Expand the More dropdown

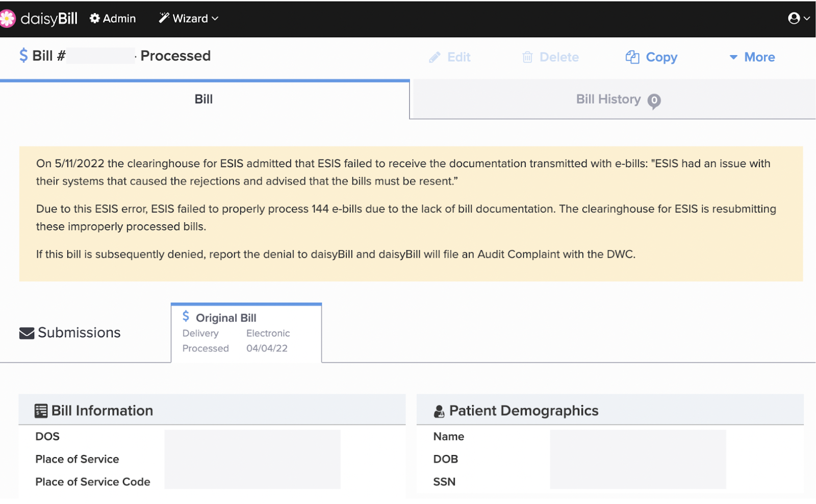coord(752,57)
